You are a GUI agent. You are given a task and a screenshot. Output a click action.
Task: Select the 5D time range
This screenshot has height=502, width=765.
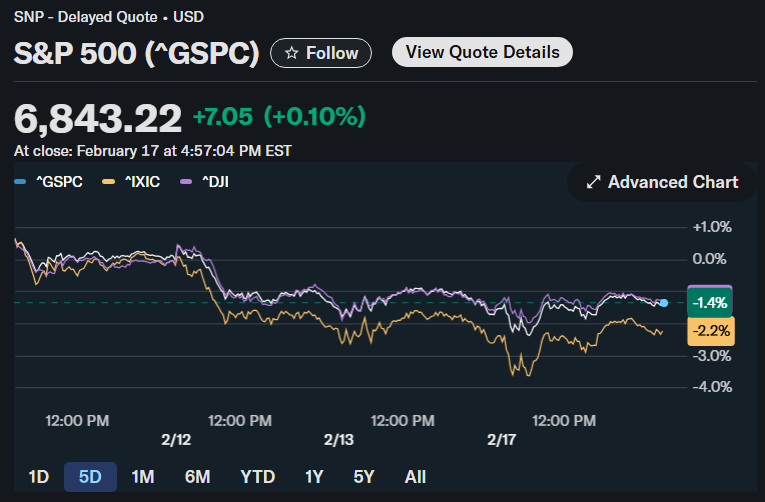point(90,477)
